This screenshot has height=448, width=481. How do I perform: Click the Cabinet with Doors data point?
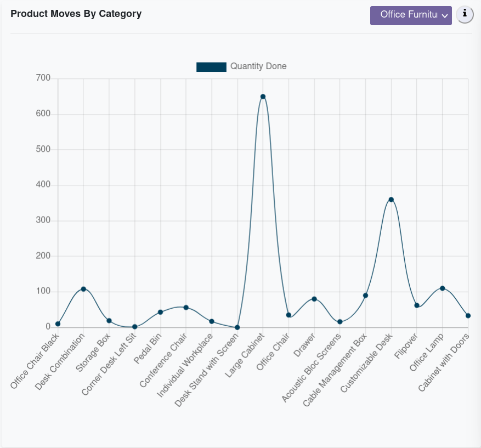[x=468, y=316]
